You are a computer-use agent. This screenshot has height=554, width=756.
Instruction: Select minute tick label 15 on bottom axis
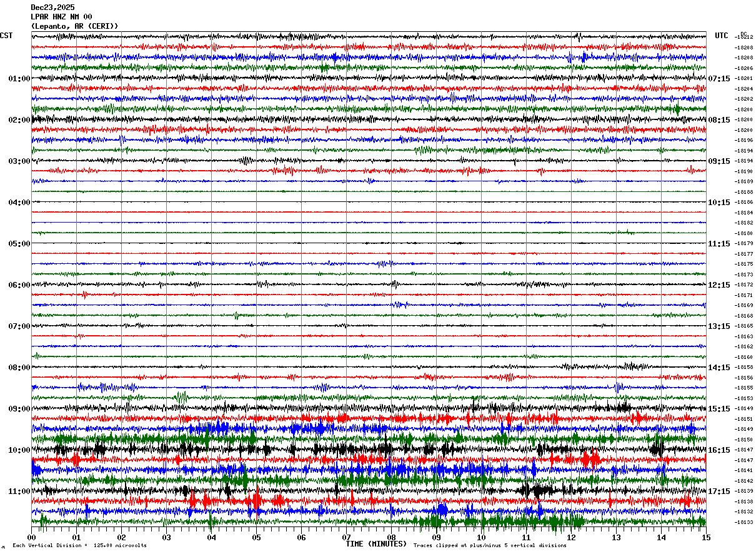click(x=706, y=538)
